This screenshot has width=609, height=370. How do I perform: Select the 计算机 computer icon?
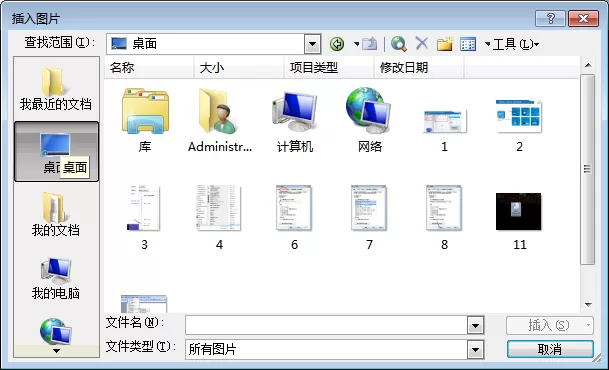[x=294, y=120]
